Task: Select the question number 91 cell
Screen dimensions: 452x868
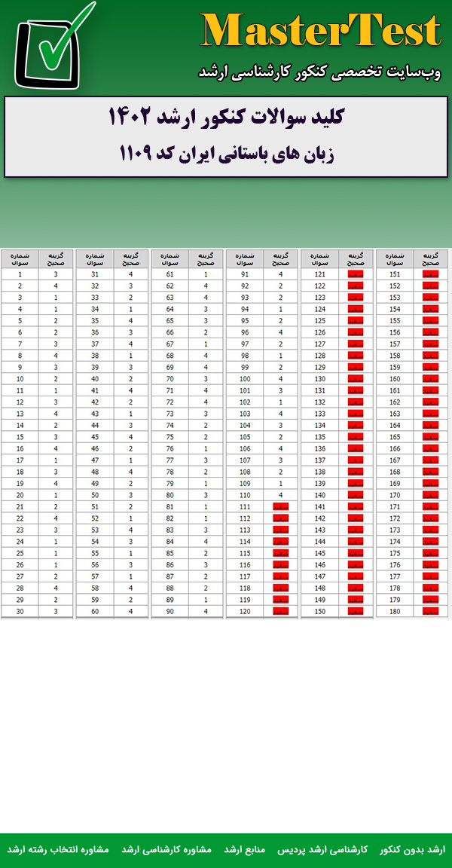Action: click(245, 275)
